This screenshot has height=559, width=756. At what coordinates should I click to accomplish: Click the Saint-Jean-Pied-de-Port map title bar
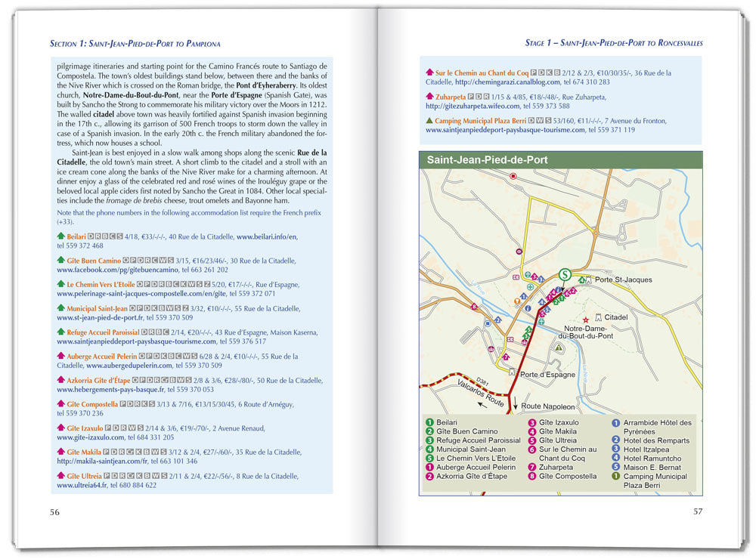click(560, 160)
